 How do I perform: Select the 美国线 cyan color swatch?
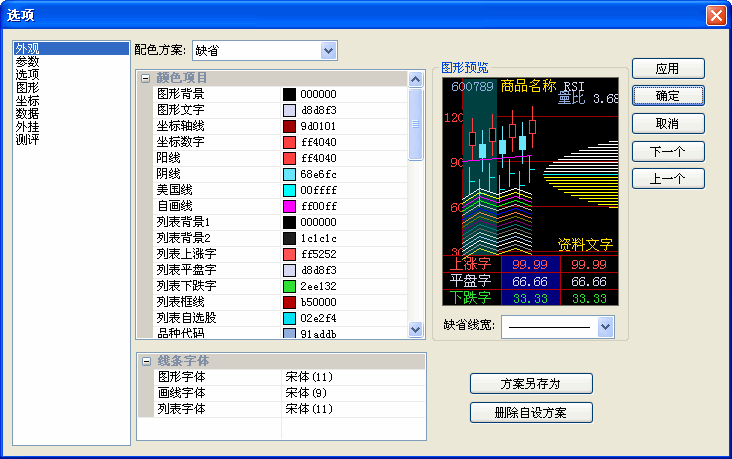tap(290, 190)
